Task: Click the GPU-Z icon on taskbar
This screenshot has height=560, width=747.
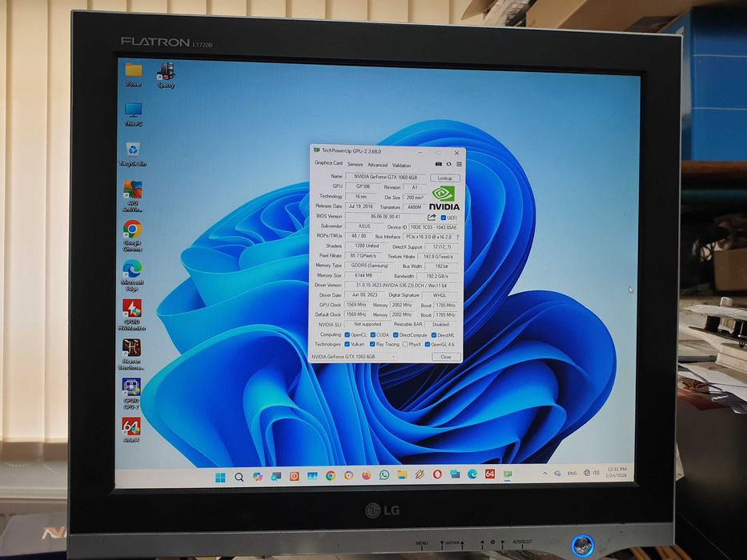Action: (508, 474)
